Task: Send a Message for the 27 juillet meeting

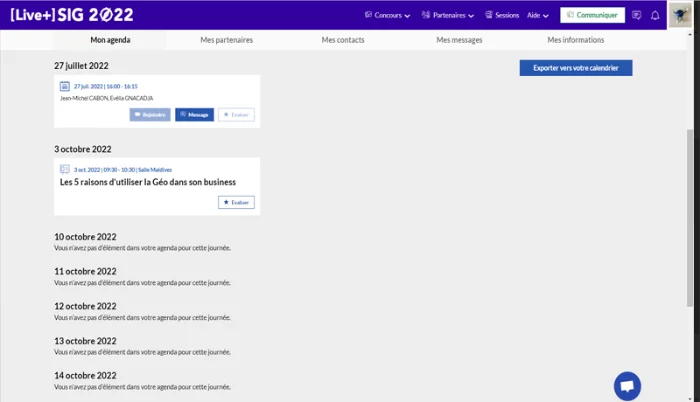Action: coord(194,115)
